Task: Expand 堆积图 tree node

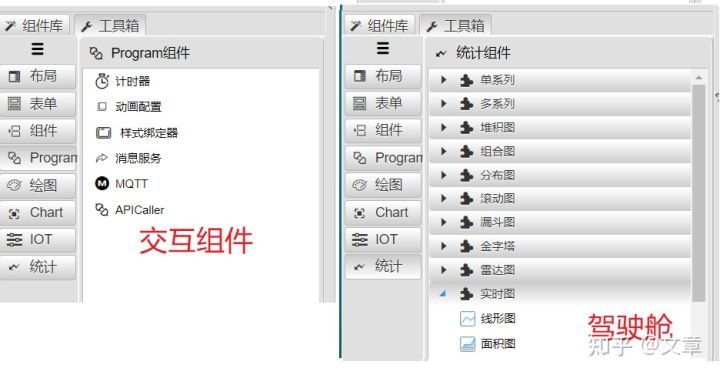Action: coord(444,127)
